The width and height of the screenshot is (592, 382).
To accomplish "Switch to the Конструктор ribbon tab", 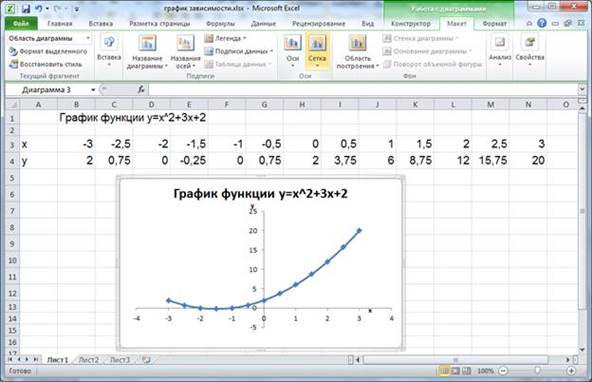I will tap(411, 23).
